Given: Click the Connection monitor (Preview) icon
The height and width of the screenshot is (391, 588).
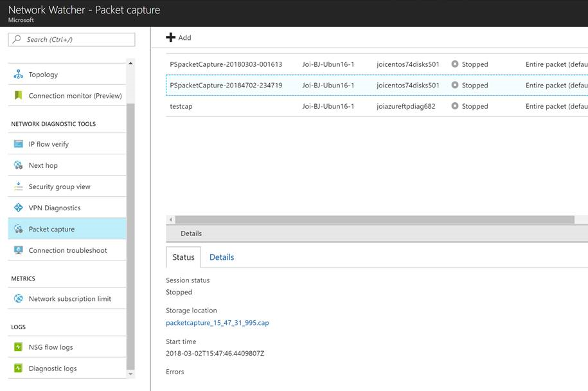Looking at the screenshot, I should pyautogui.click(x=18, y=96).
